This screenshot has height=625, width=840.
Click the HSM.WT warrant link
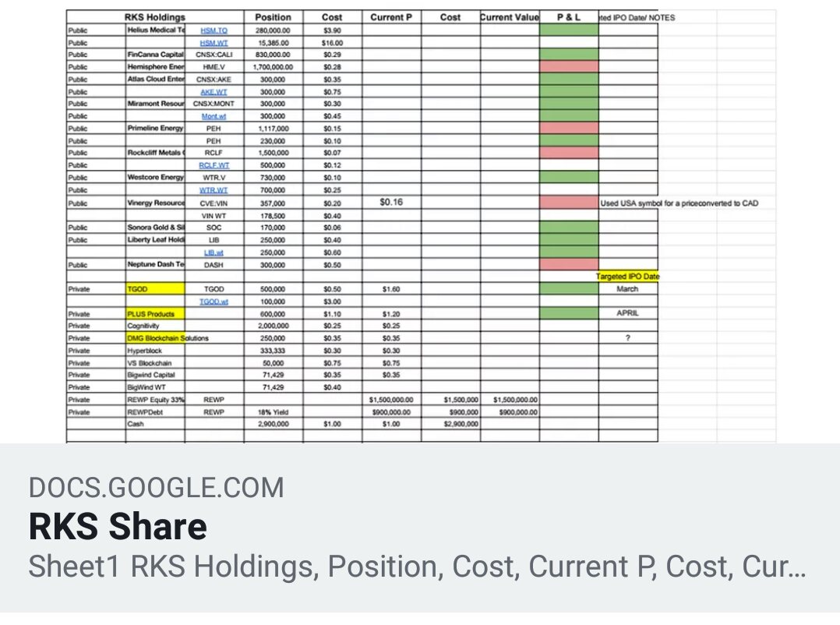pyautogui.click(x=214, y=42)
